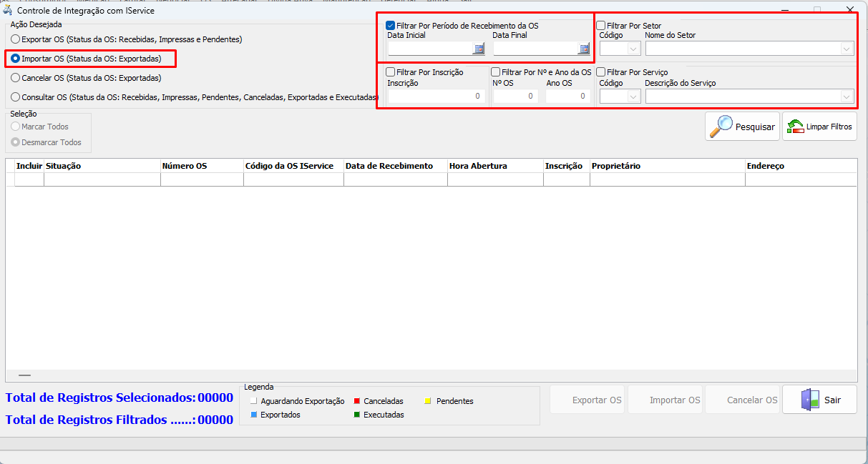Viewport: 868px width, 464px height.
Task: Expand the Nome do Setor dropdown
Action: click(x=847, y=49)
